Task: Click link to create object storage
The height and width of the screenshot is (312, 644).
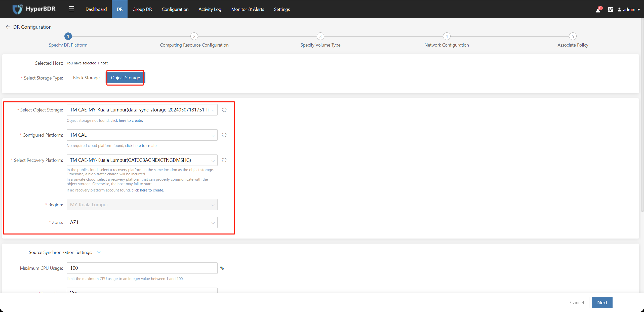Action: 127,121
